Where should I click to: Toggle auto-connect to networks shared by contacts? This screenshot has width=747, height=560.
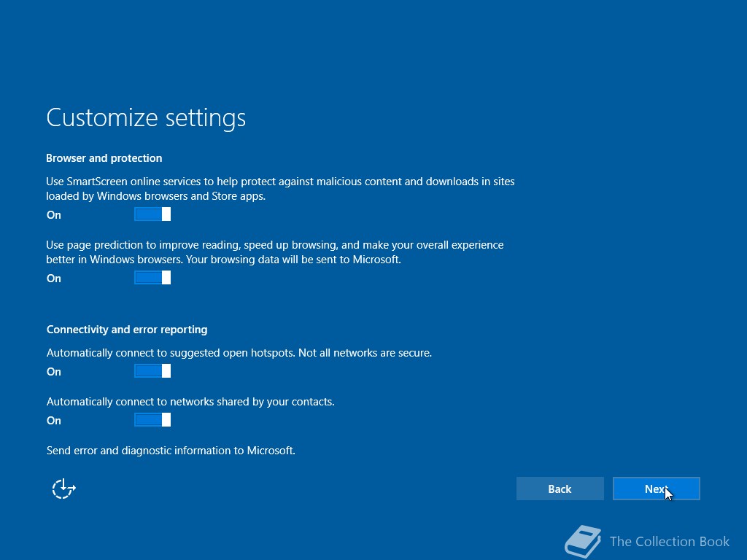tap(152, 420)
